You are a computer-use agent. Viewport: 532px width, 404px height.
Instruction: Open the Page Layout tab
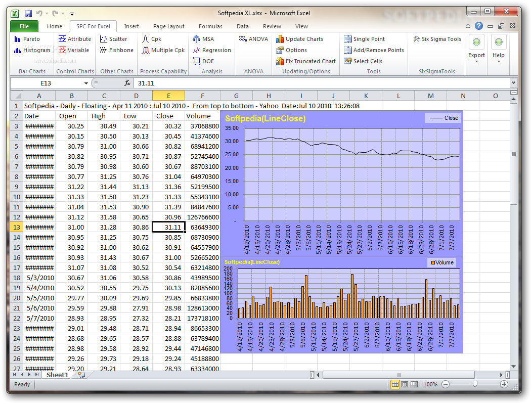pyautogui.click(x=168, y=26)
